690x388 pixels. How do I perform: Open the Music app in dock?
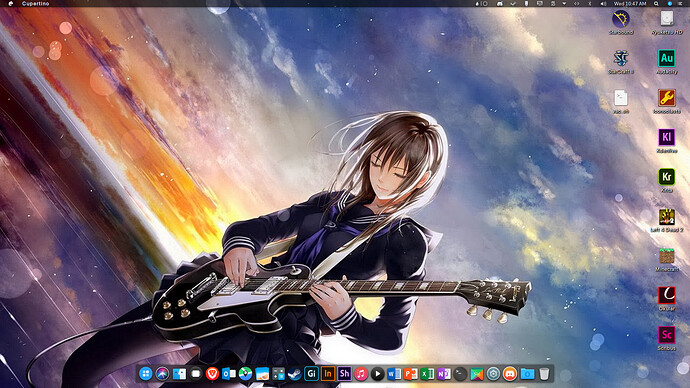click(x=361, y=374)
